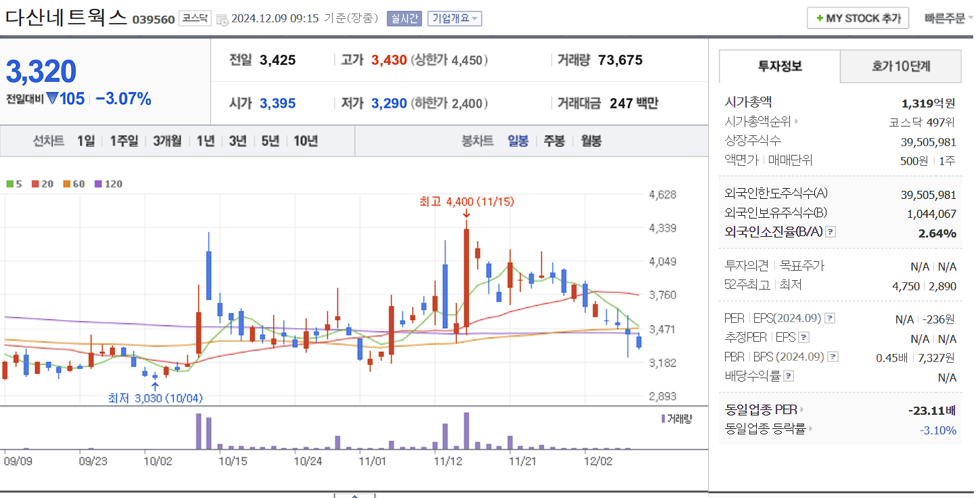980x498 pixels.
Task: Select the 3개월 line chart period
Action: point(167,141)
